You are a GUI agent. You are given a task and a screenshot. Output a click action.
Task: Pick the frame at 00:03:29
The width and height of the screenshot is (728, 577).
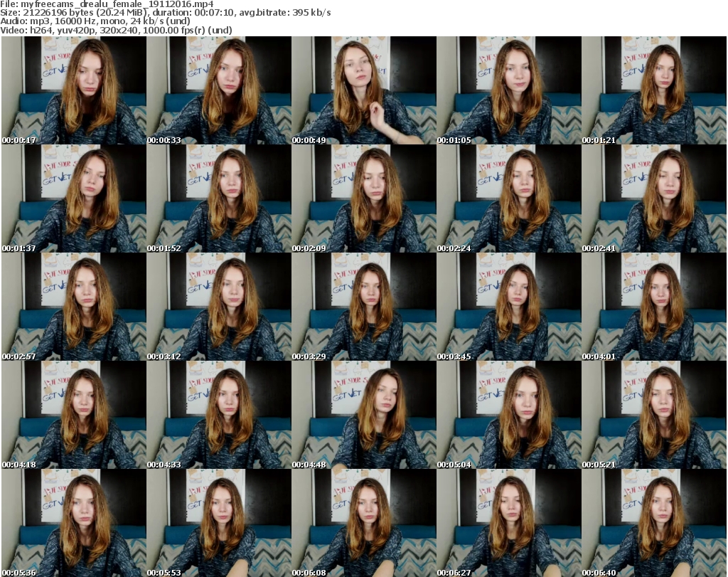(x=364, y=307)
